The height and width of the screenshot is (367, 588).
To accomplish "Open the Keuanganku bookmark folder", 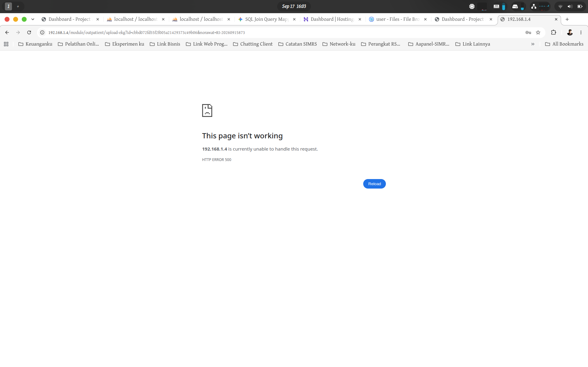I will (35, 44).
